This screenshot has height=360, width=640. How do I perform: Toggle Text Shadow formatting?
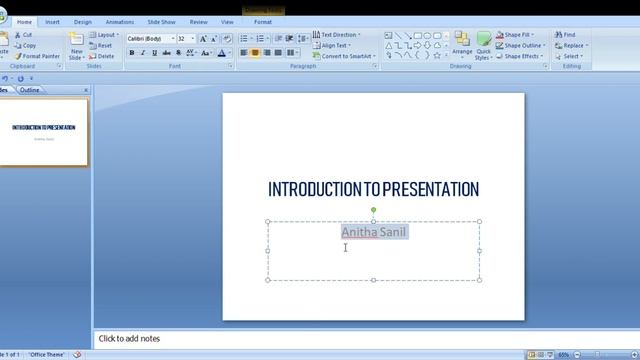coord(178,53)
